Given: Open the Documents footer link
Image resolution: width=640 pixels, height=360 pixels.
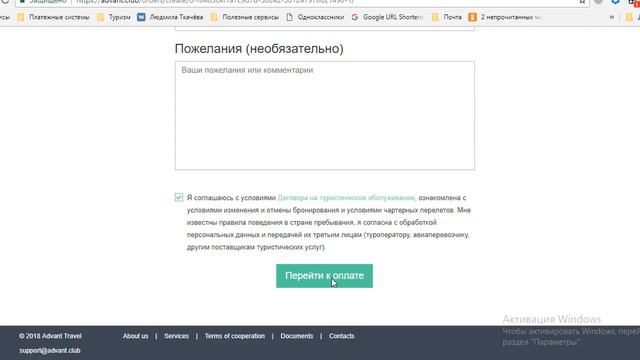Looking at the screenshot, I should click(x=297, y=336).
